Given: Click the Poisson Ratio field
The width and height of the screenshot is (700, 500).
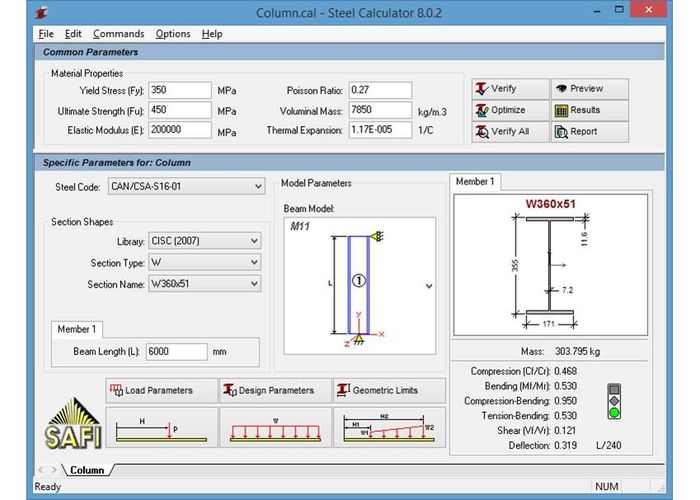Looking at the screenshot, I should 380,90.
